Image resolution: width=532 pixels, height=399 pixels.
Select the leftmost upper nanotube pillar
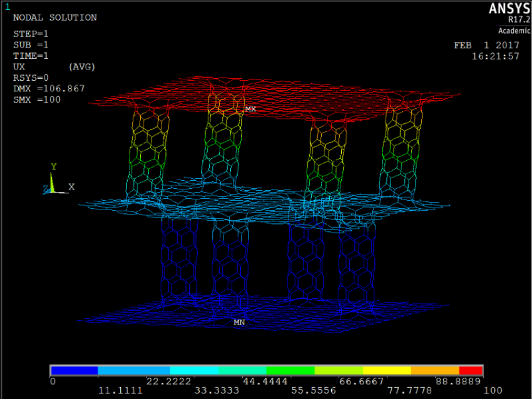tap(148, 150)
